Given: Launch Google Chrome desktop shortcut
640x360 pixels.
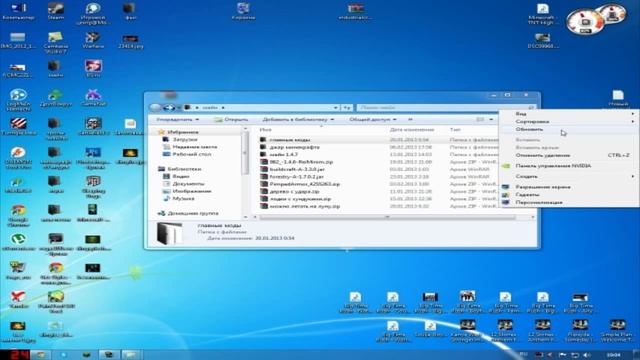Looking at the screenshot, I should 18,215.
